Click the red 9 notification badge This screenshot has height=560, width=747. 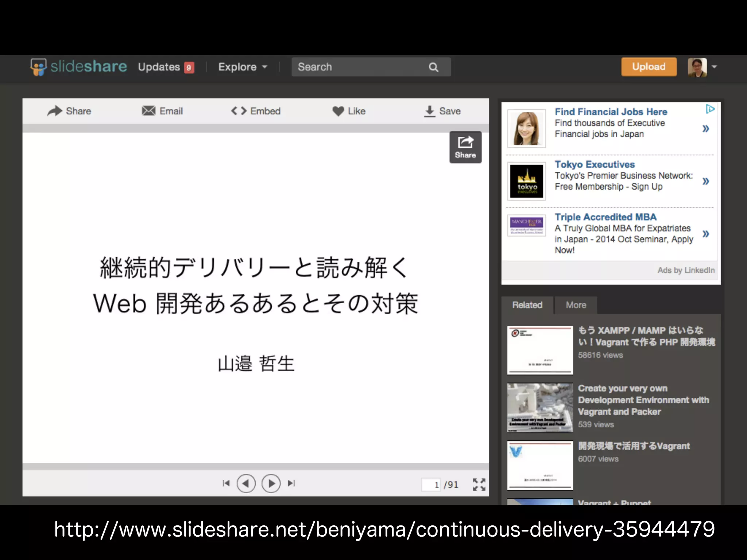tap(189, 67)
